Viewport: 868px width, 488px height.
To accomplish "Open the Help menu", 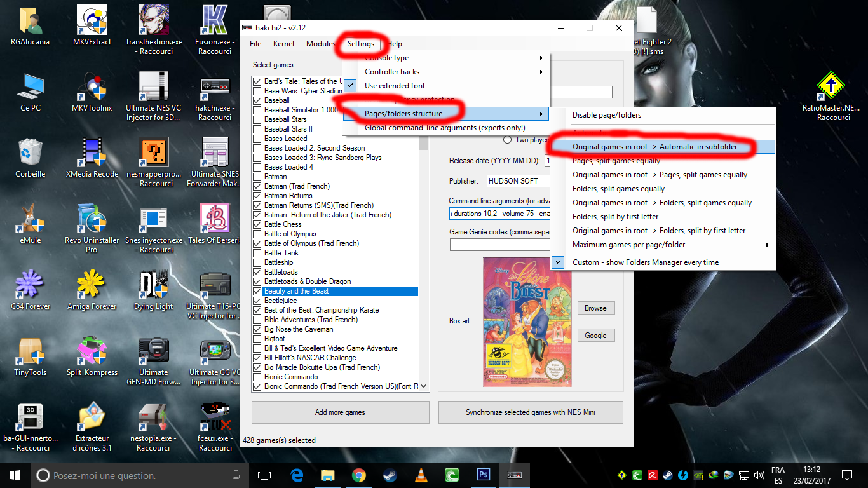I will pyautogui.click(x=395, y=44).
